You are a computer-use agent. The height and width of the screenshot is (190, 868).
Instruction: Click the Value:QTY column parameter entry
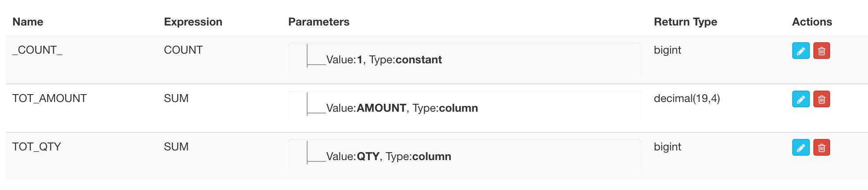point(388,157)
